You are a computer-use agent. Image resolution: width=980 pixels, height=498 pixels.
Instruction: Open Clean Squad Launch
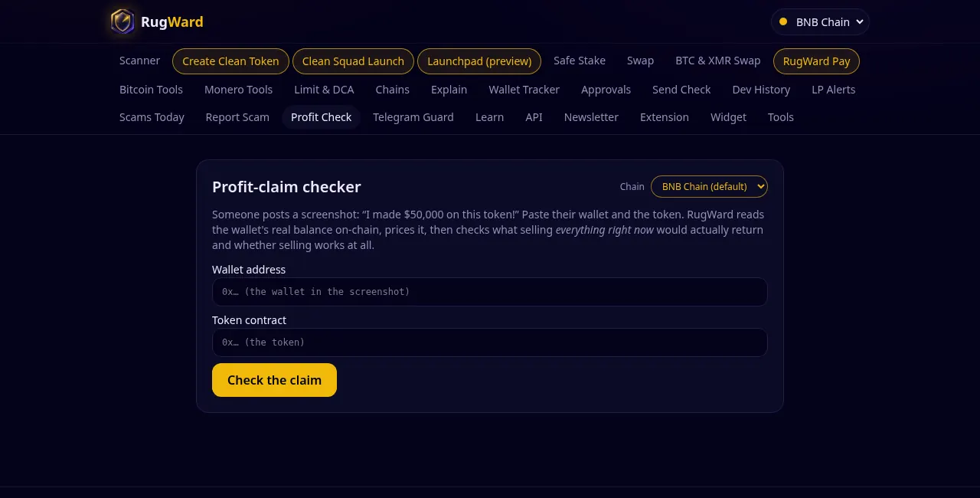click(x=353, y=61)
